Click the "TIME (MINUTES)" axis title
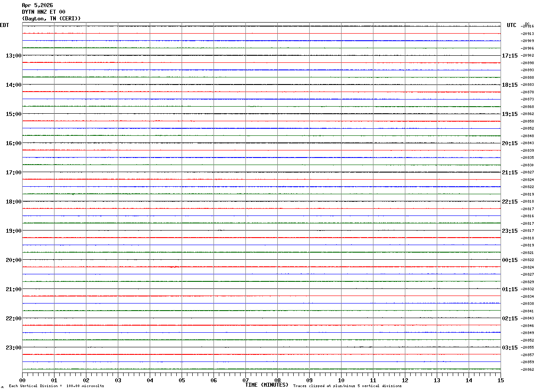 coord(267,385)
